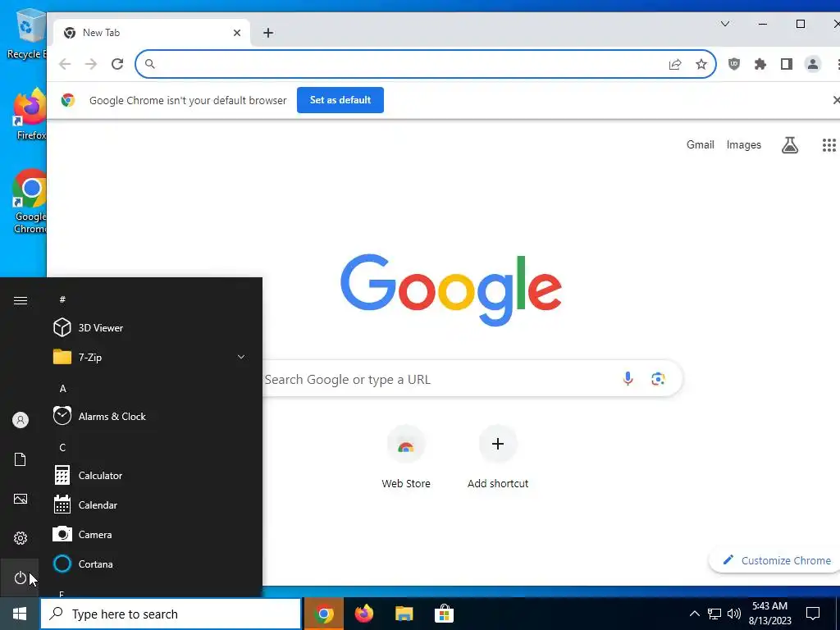The width and height of the screenshot is (840, 630).
Task: Open Pictures from the Start menu sidebar
Action: click(21, 499)
